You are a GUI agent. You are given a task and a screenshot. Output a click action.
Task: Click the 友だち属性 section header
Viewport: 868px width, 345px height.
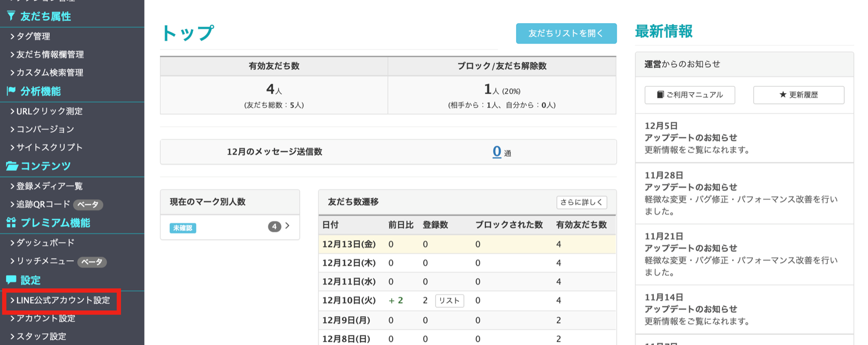pyautogui.click(x=46, y=16)
